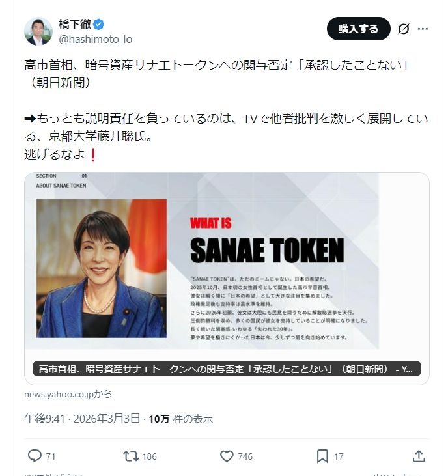This screenshot has height=476, width=448.
Task: Click the 71 replies count
Action: point(50,456)
